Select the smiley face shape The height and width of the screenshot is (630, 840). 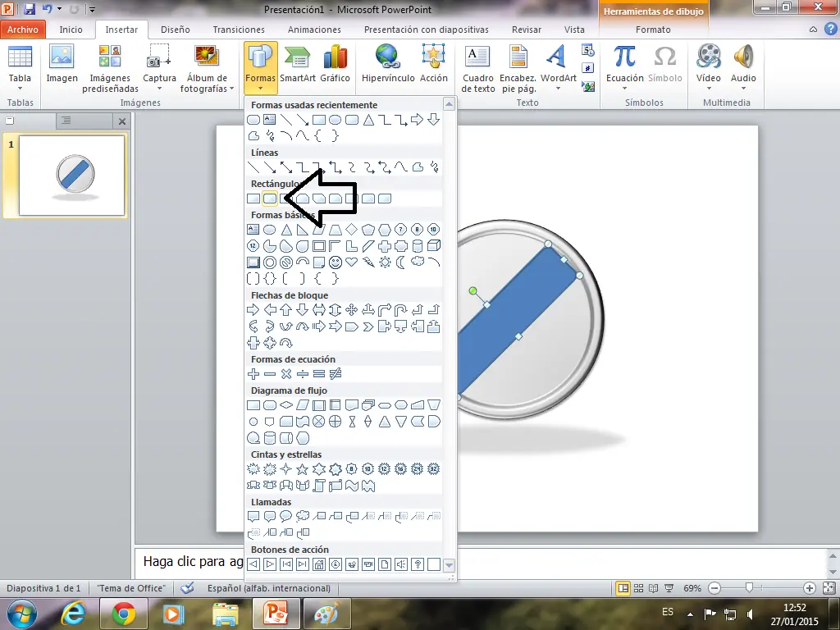point(336,262)
